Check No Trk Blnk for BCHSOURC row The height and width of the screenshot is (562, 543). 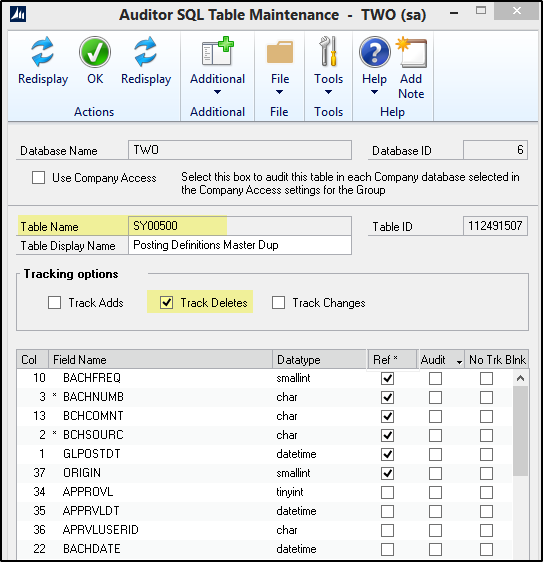click(486, 435)
